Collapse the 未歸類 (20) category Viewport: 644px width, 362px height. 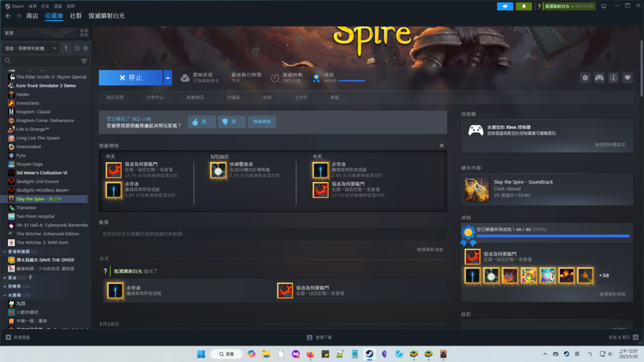point(5,295)
